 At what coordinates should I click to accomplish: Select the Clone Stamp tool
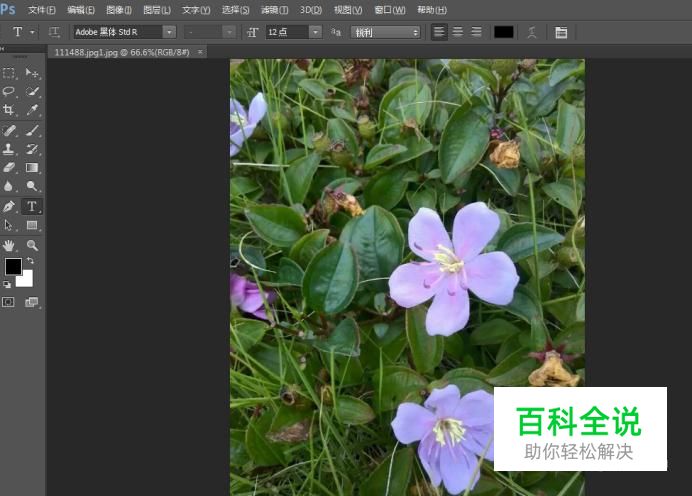click(x=9, y=149)
